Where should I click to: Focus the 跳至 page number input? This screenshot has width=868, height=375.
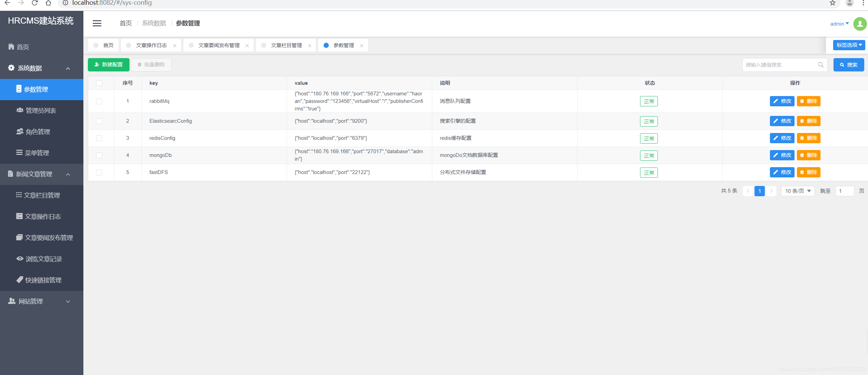pos(844,191)
